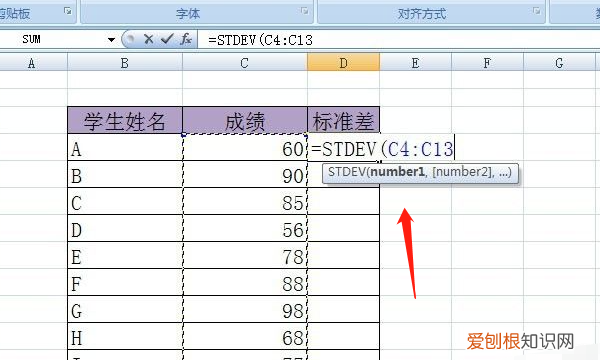Click the score cell with 60
This screenshot has height=360, width=600.
tap(245, 148)
